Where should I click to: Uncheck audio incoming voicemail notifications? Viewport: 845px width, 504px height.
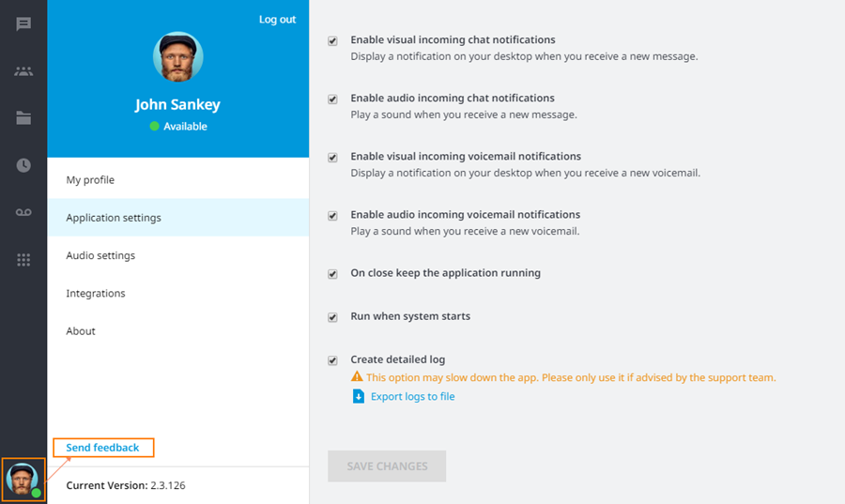pyautogui.click(x=332, y=216)
